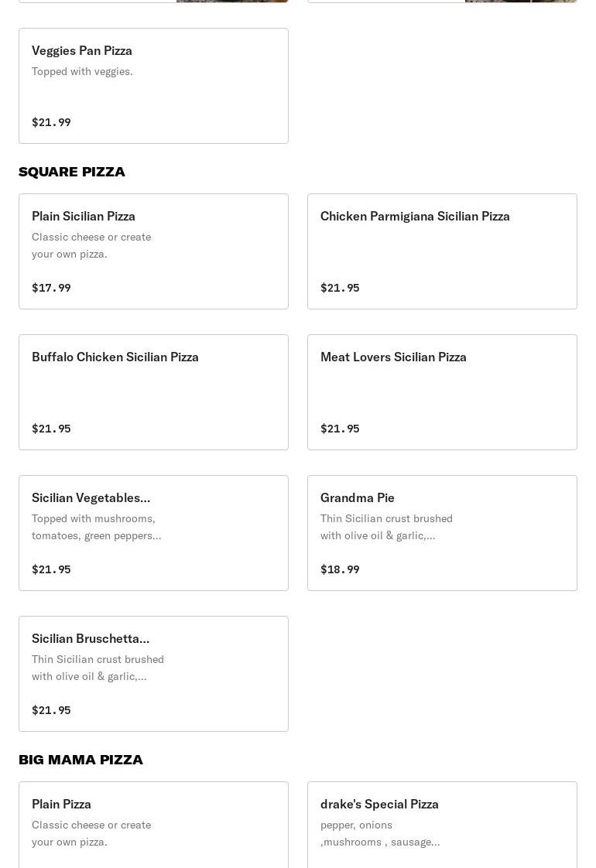Click the Big Mama Pizza heading
Viewport: 596px width, 868px height.
[80, 760]
